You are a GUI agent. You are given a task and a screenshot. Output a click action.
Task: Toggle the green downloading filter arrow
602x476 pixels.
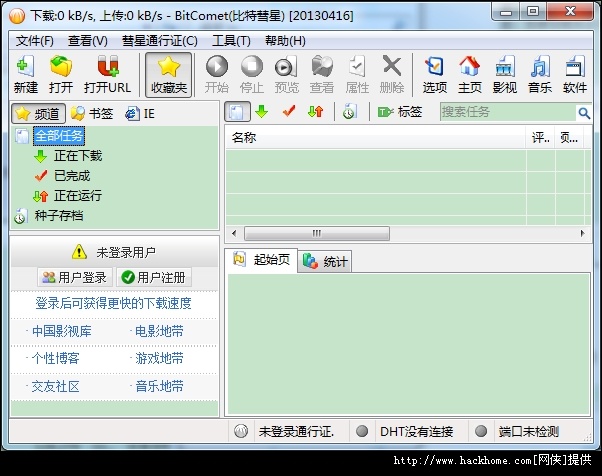tap(261, 112)
